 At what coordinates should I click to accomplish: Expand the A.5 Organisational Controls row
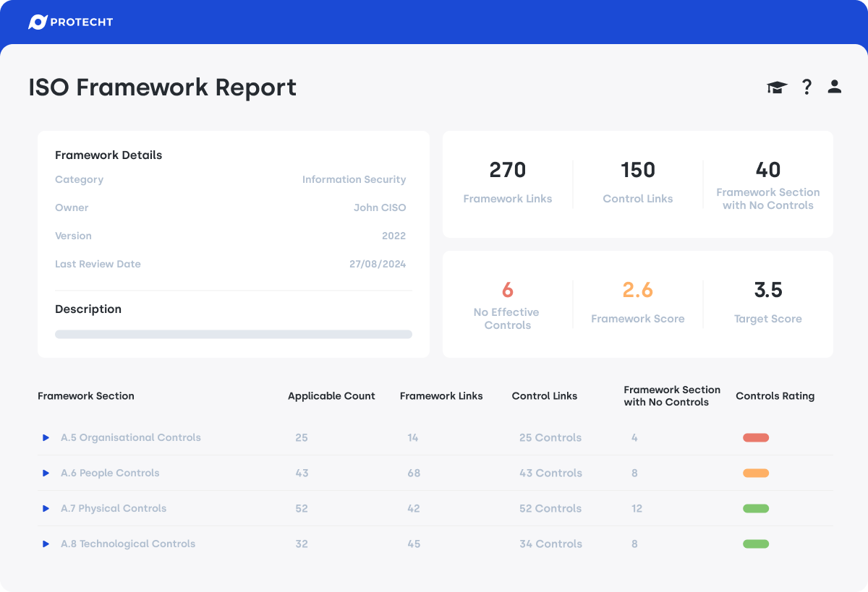(x=131, y=437)
